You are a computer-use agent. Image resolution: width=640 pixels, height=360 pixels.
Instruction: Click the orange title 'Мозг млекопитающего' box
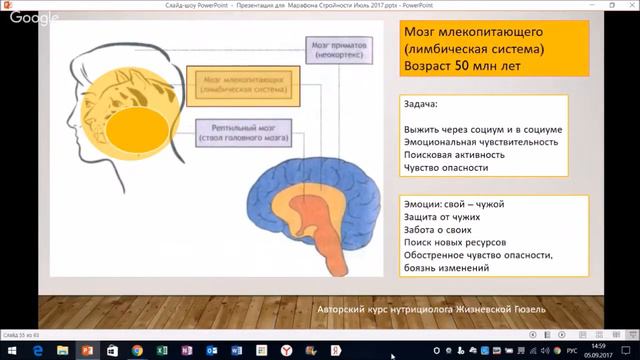point(494,49)
